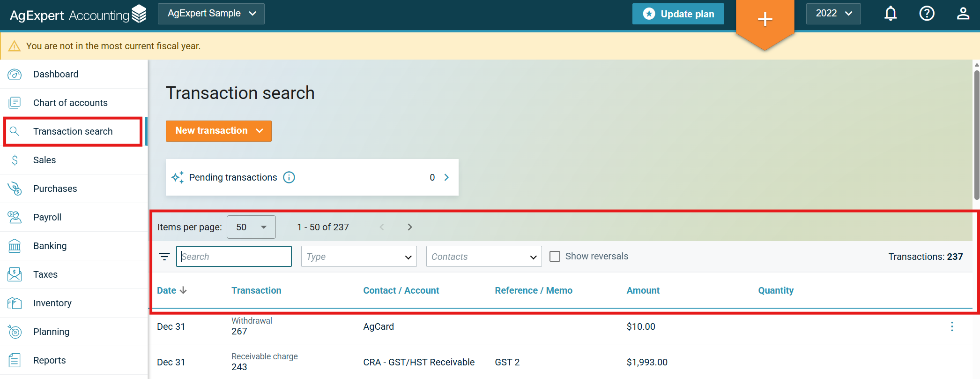Sort by the Reference / Memo header
Screen dimensions: 980x379
(534, 290)
